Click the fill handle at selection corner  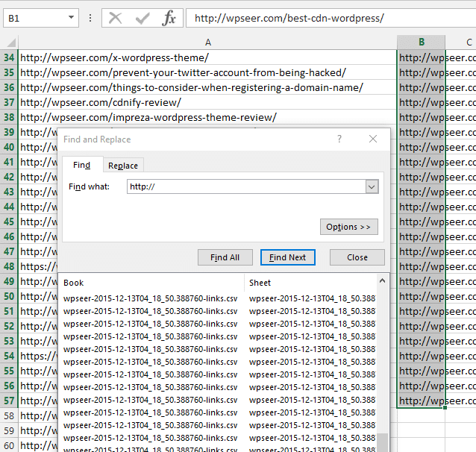tap(445, 408)
